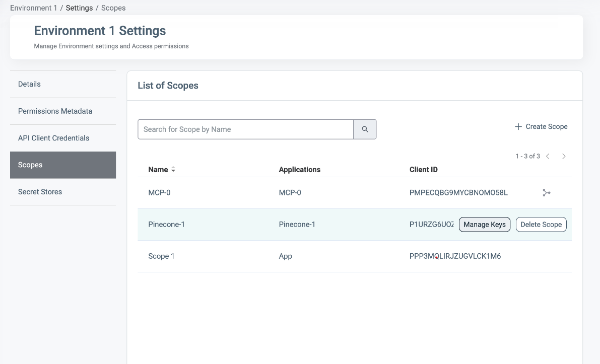Select the MCP-0 scope name
Viewport: 600px width, 364px height.
(159, 193)
